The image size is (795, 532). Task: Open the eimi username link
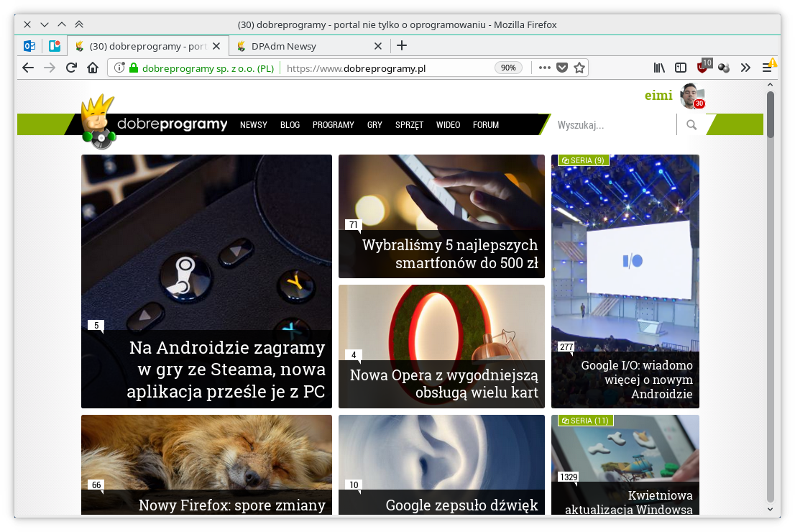point(658,96)
